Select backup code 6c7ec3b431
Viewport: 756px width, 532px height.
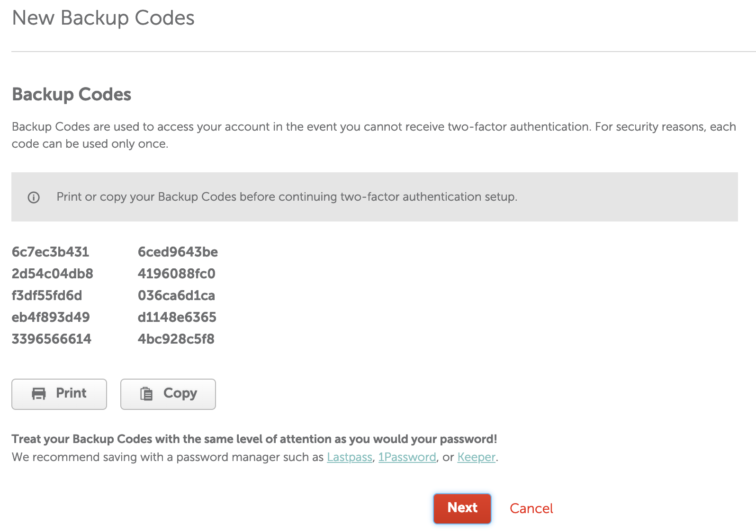pyautogui.click(x=50, y=252)
